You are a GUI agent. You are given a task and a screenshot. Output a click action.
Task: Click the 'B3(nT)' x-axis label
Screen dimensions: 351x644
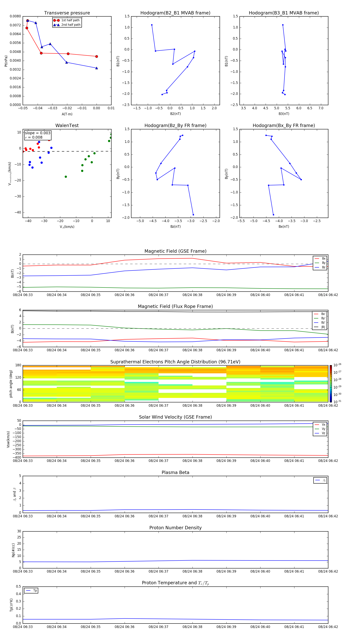coord(284,114)
